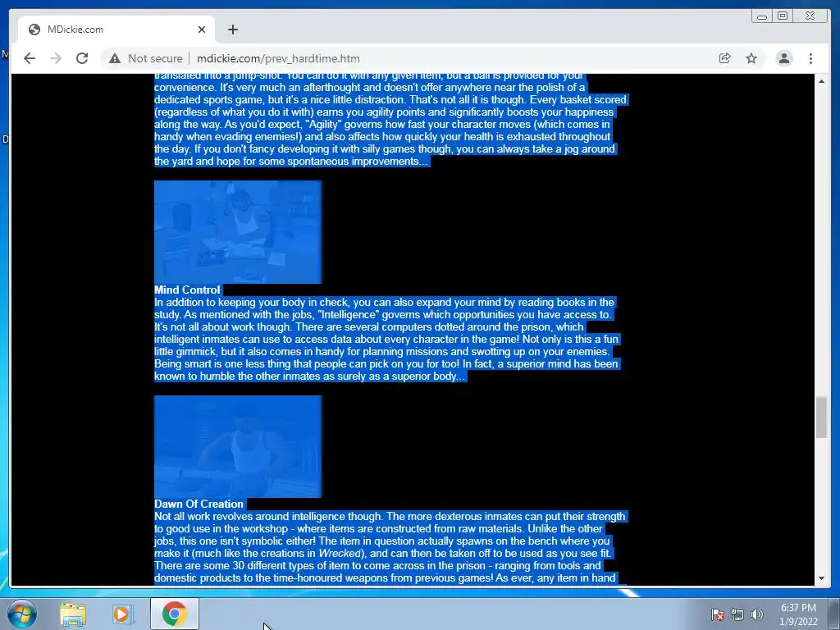Open the Not secure site warning

[x=145, y=58]
